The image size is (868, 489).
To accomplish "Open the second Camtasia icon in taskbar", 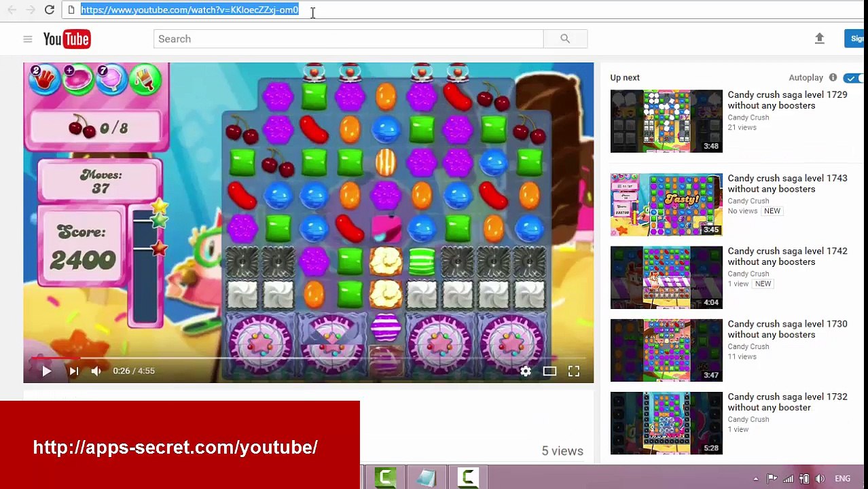I will pyautogui.click(x=468, y=477).
